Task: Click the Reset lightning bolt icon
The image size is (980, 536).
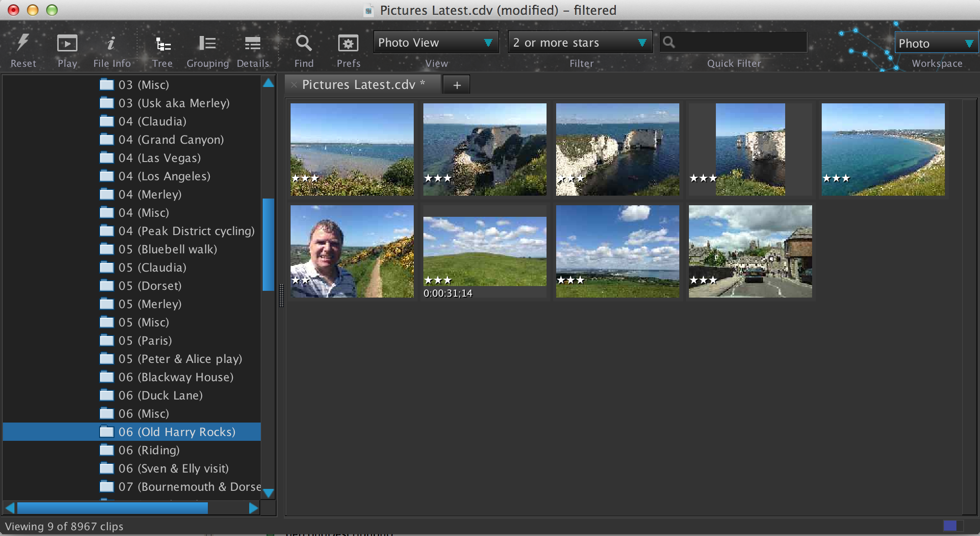Action: (x=23, y=44)
